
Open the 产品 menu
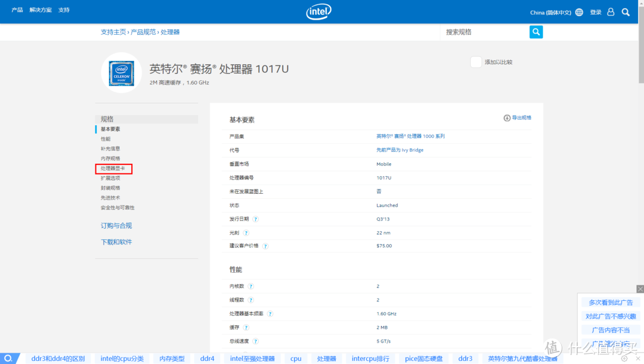pyautogui.click(x=17, y=10)
